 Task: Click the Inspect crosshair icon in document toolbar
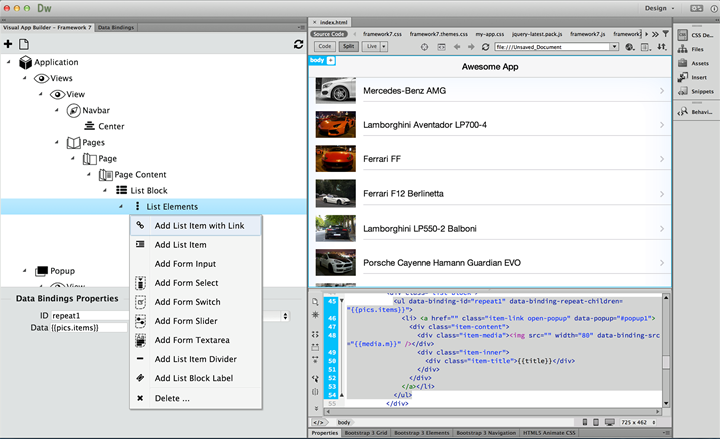click(x=424, y=47)
